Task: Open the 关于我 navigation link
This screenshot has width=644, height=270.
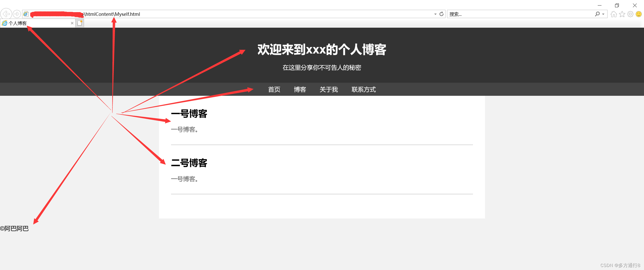Action: click(x=329, y=89)
